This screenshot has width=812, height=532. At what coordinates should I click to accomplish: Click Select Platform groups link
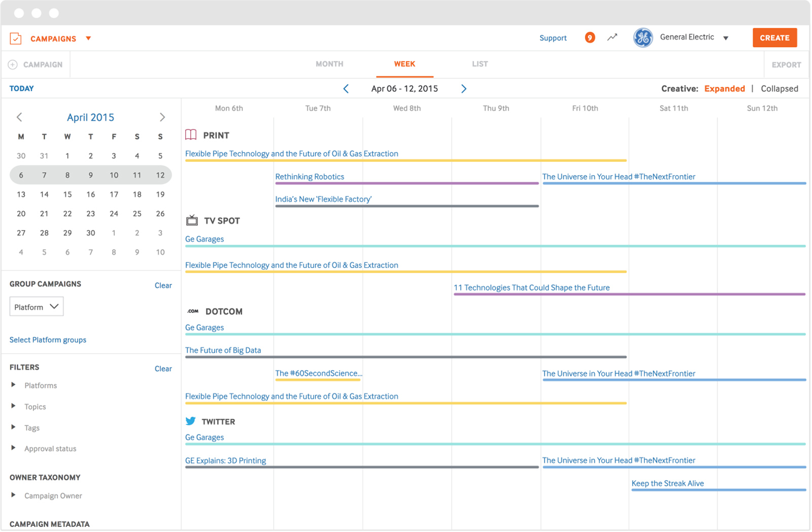point(48,340)
